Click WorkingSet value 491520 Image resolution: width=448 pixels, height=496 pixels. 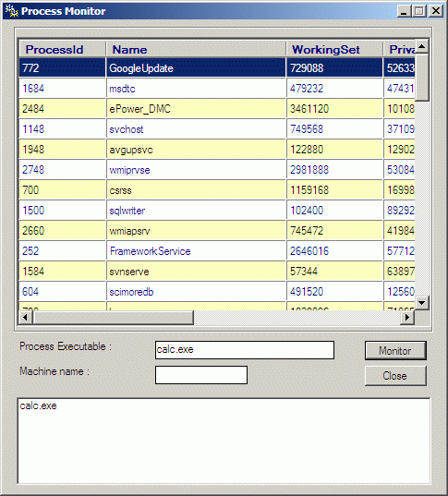click(334, 291)
